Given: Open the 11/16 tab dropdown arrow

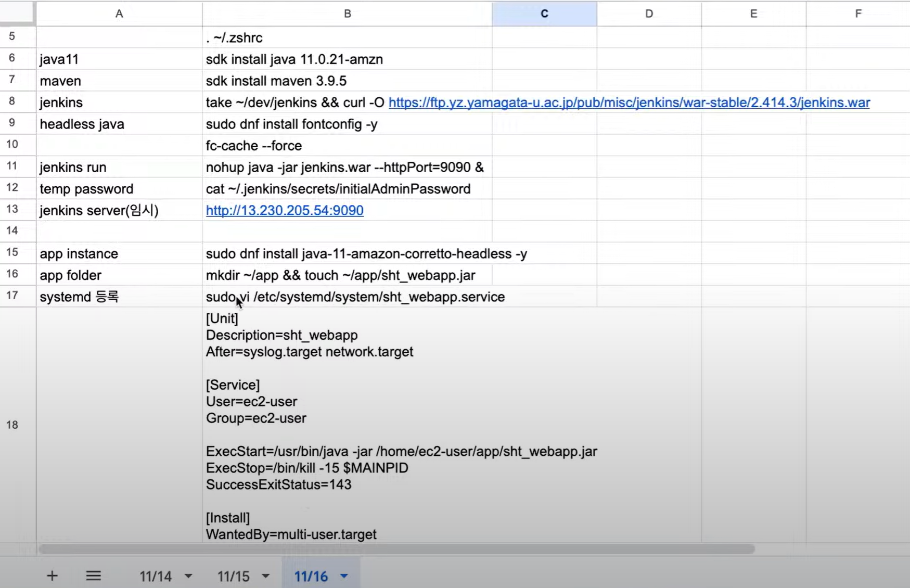Looking at the screenshot, I should pyautogui.click(x=344, y=576).
